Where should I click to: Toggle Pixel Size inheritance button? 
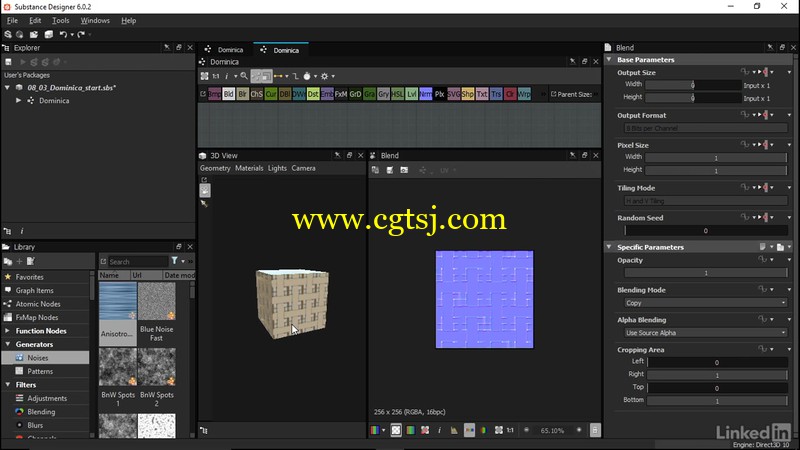point(766,145)
